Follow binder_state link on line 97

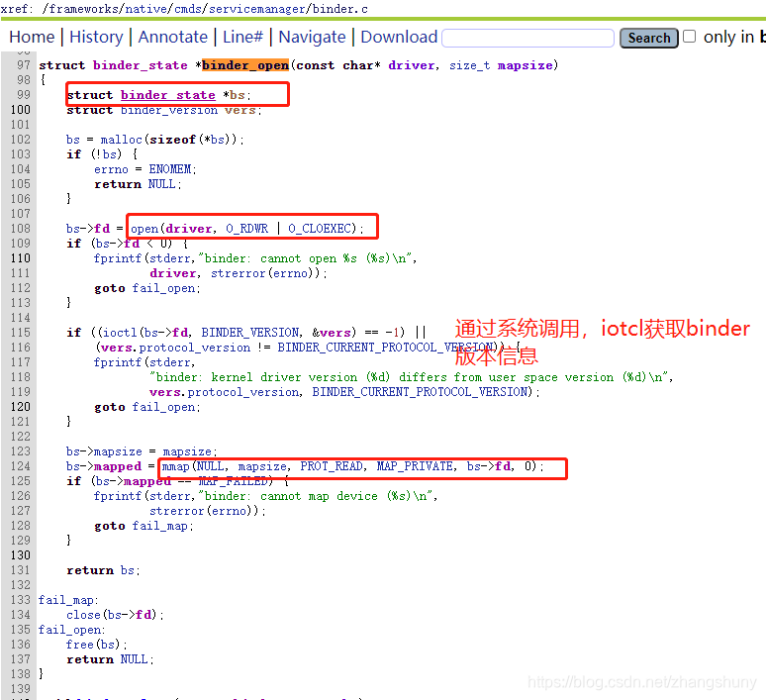141,65
